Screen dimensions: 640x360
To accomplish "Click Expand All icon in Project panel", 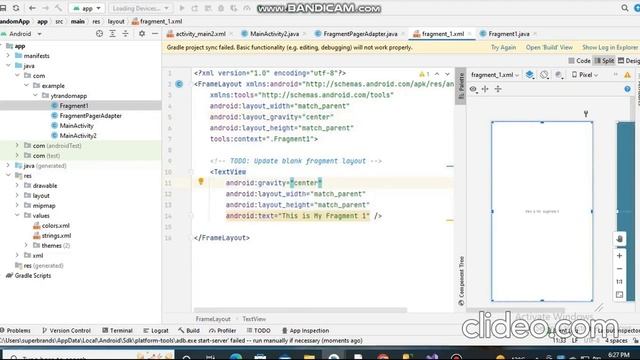I will [112, 34].
